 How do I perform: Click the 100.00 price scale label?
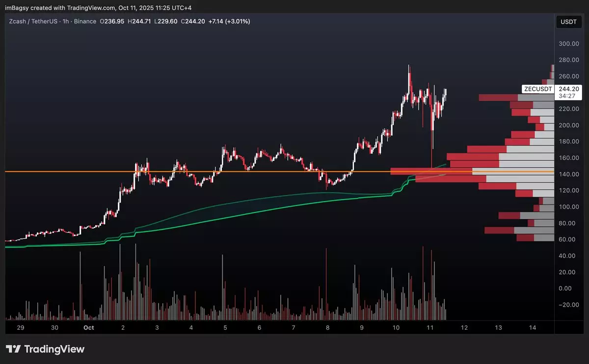[x=568, y=207]
